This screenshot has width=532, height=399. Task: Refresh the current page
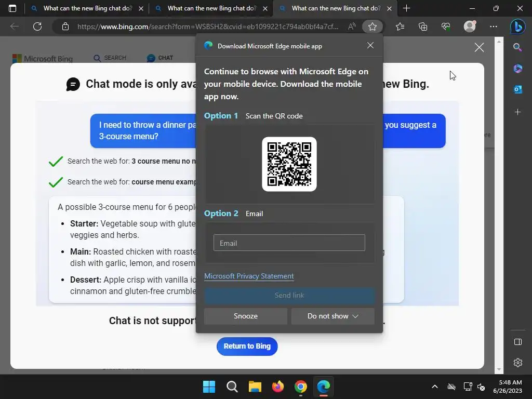pyautogui.click(x=37, y=26)
